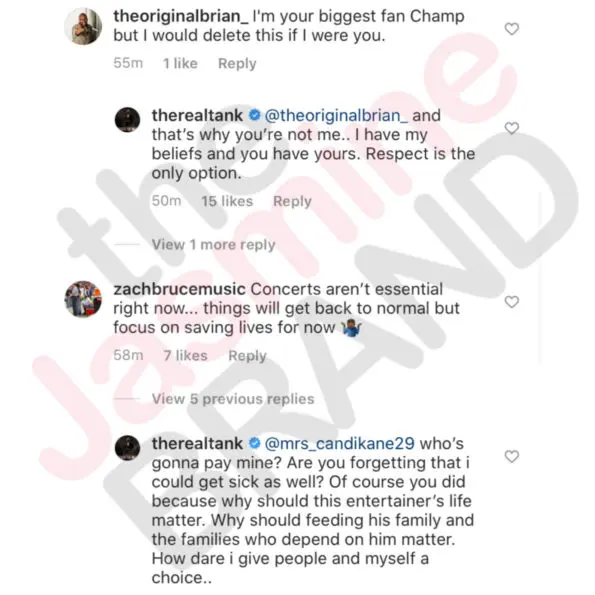View the 15 likes list

227,201
